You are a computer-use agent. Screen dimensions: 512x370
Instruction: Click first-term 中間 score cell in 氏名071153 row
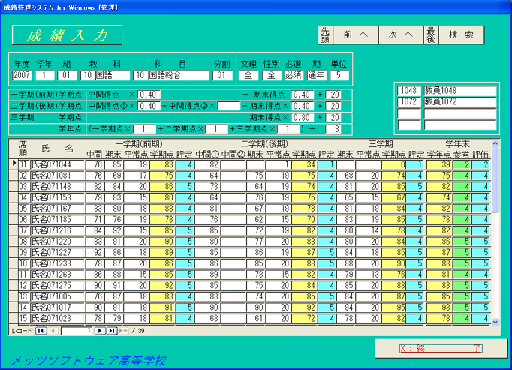tap(95, 197)
